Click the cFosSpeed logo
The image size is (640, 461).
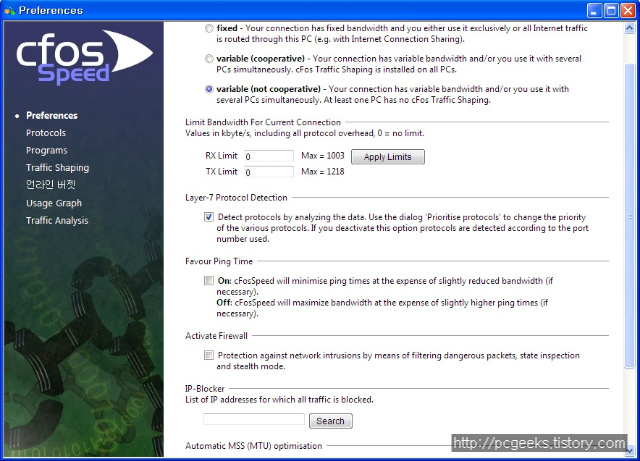click(x=84, y=56)
